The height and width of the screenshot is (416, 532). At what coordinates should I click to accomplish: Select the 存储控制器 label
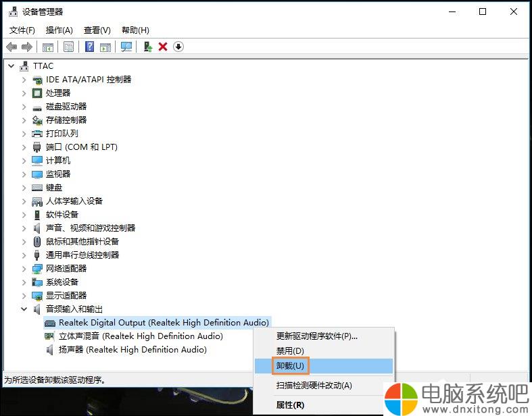click(x=66, y=120)
